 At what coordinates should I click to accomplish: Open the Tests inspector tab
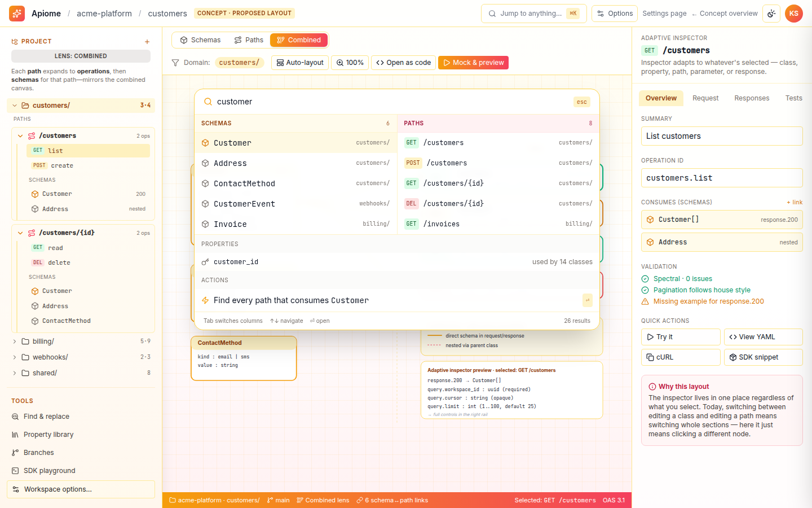793,98
